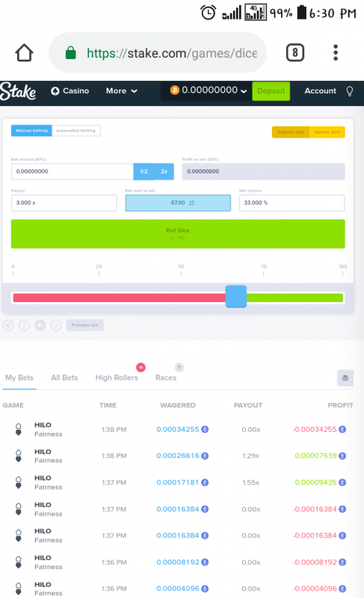This screenshot has width=364, height=598.
Task: Open live stats chart icon
Action: [x=56, y=325]
